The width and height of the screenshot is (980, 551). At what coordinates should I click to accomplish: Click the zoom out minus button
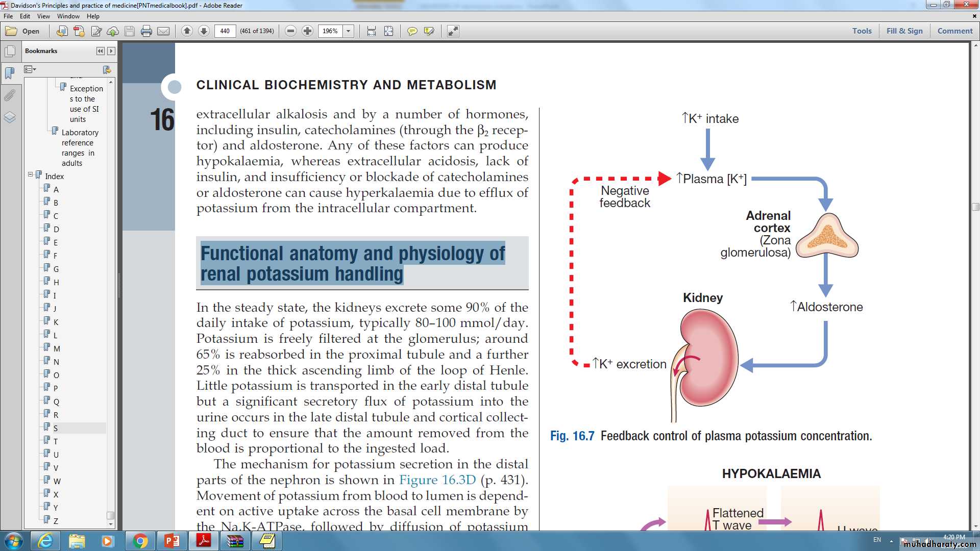290,31
